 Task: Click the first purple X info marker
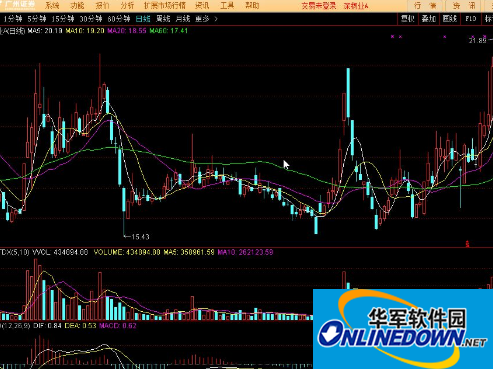(392, 36)
